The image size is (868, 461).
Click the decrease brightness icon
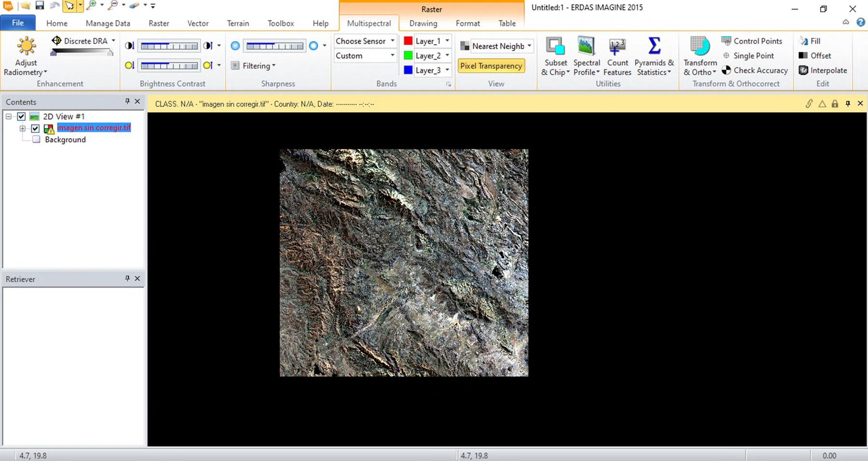[129, 66]
